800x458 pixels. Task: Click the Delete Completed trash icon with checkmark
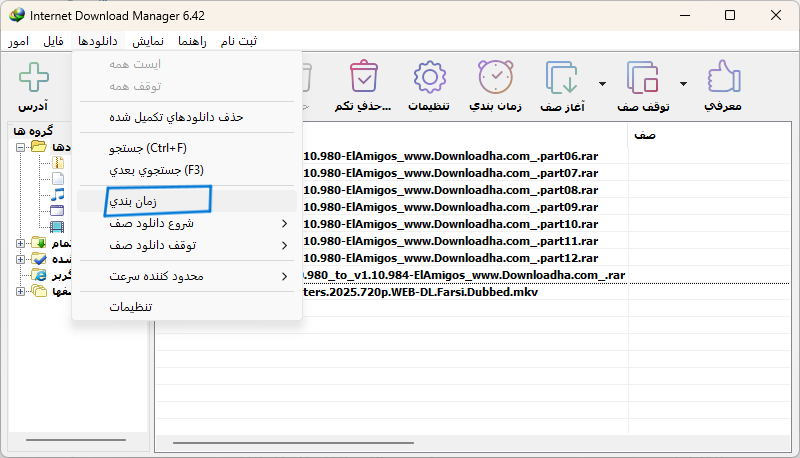tap(363, 77)
